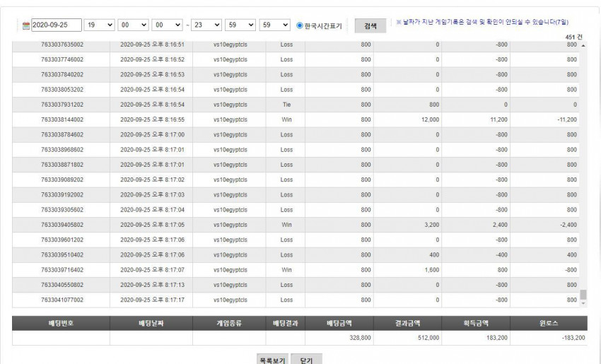Open the start hour dropdown showing 19
The image size is (601, 364).
point(99,25)
